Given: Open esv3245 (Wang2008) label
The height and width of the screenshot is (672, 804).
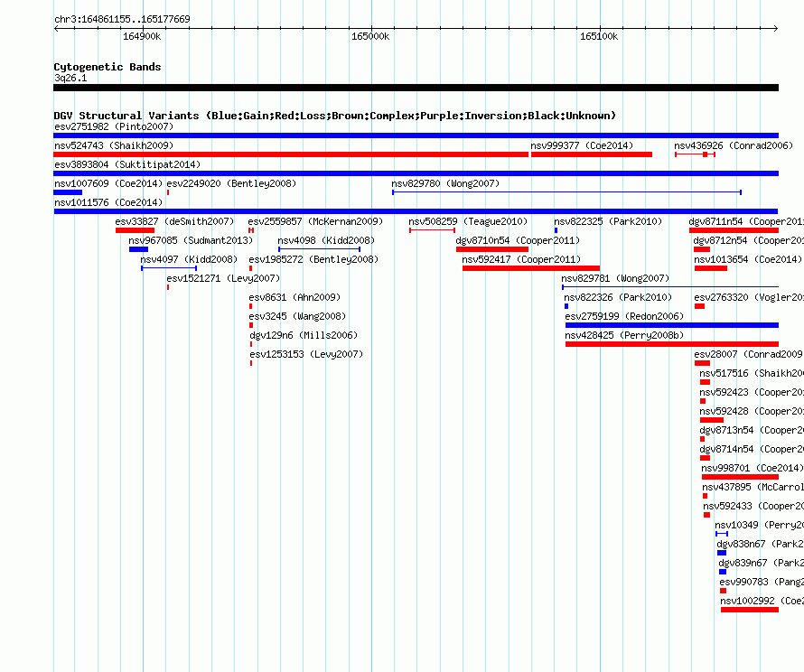Looking at the screenshot, I should pos(297,316).
